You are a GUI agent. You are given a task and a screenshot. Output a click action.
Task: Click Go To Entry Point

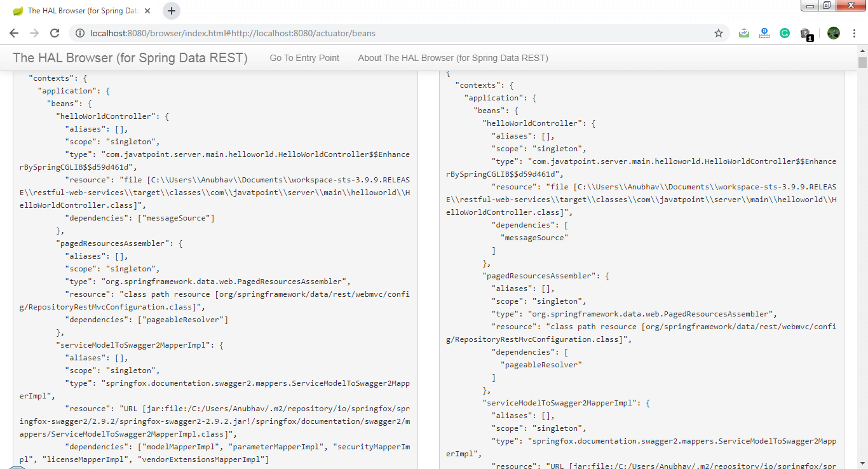[x=304, y=58]
